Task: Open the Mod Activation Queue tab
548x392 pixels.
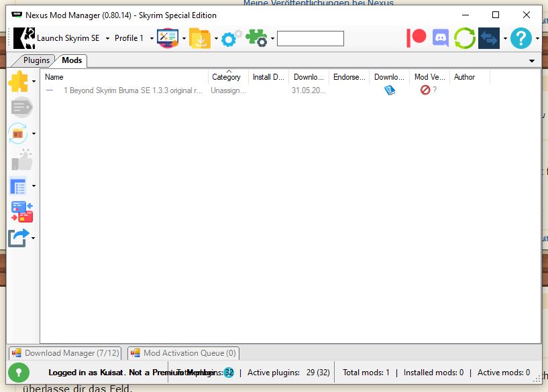Action: 182,353
